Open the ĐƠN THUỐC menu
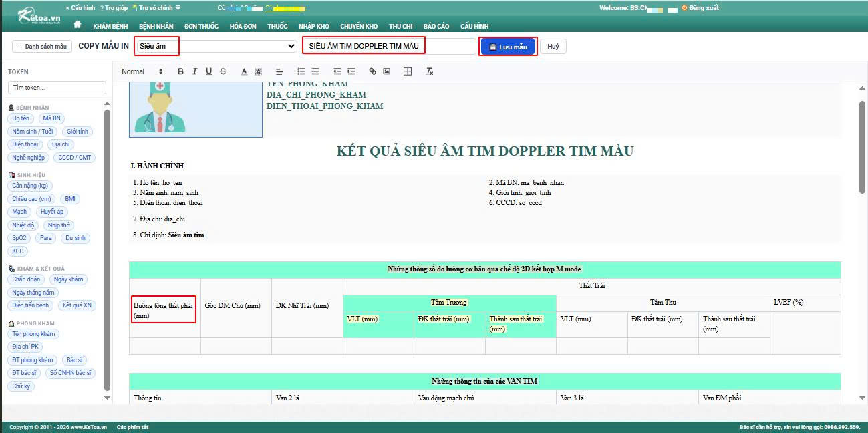The image size is (868, 433). (202, 26)
